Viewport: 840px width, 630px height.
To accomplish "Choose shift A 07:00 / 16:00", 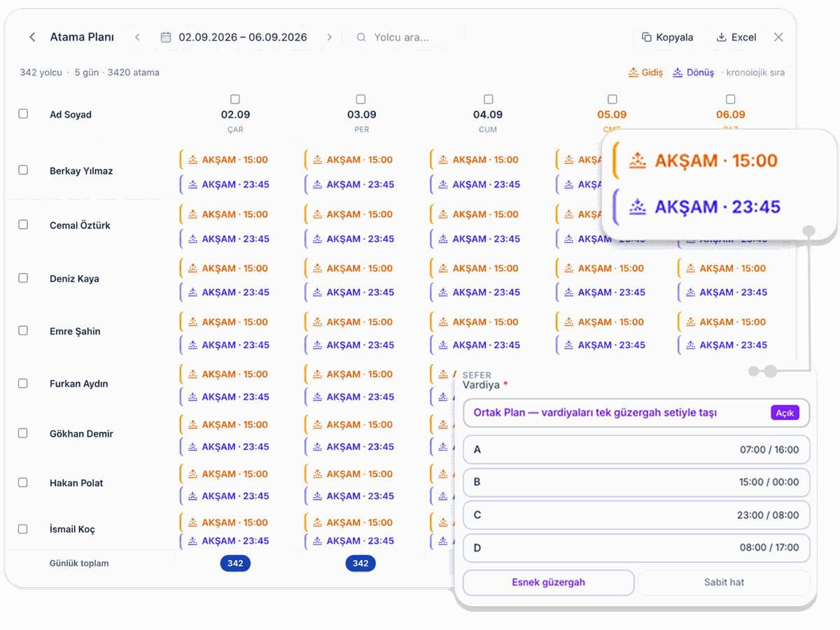I will 636,450.
